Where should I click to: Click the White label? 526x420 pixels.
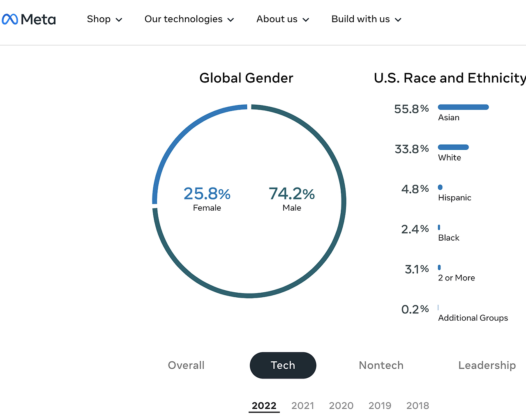click(450, 158)
